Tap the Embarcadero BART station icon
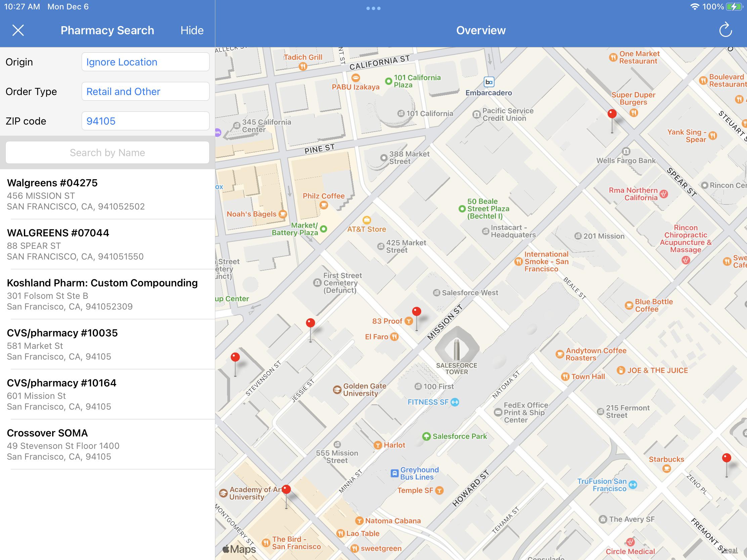 pos(489,82)
